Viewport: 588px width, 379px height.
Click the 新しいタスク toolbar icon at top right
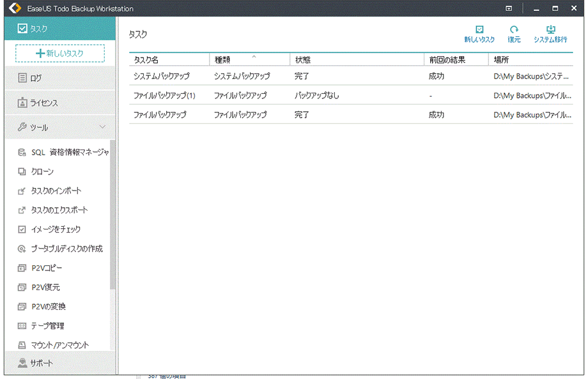tap(479, 29)
